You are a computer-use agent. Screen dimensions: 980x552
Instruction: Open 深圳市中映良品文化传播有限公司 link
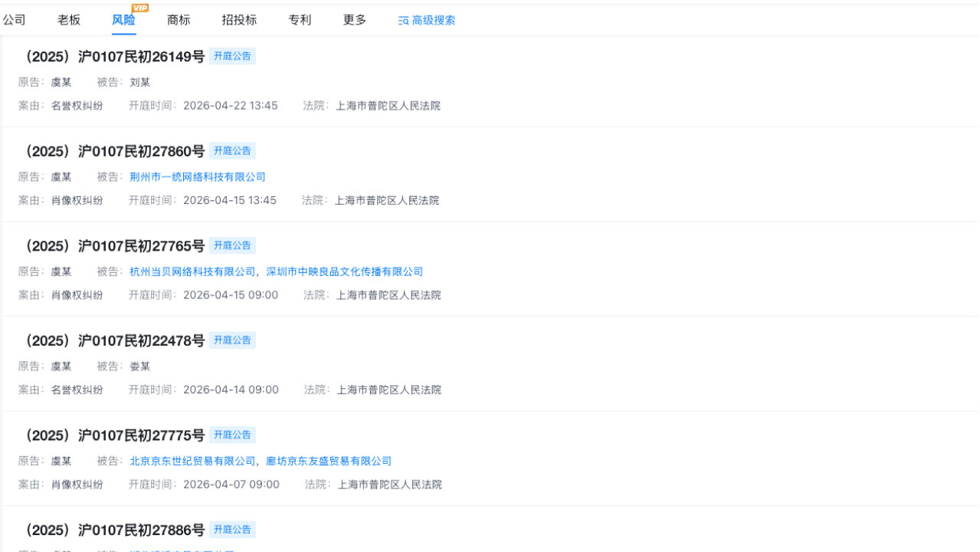344,271
